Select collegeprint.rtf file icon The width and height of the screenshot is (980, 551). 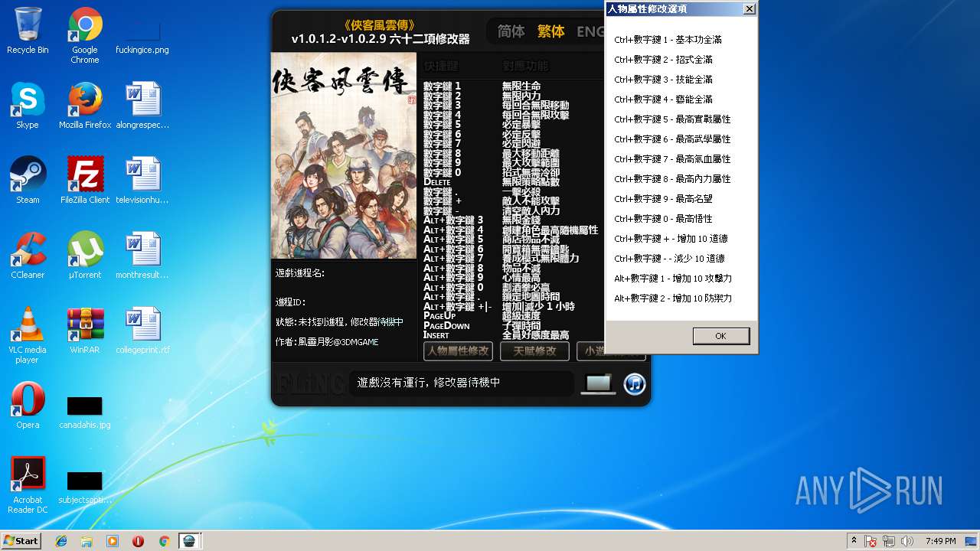coord(142,331)
